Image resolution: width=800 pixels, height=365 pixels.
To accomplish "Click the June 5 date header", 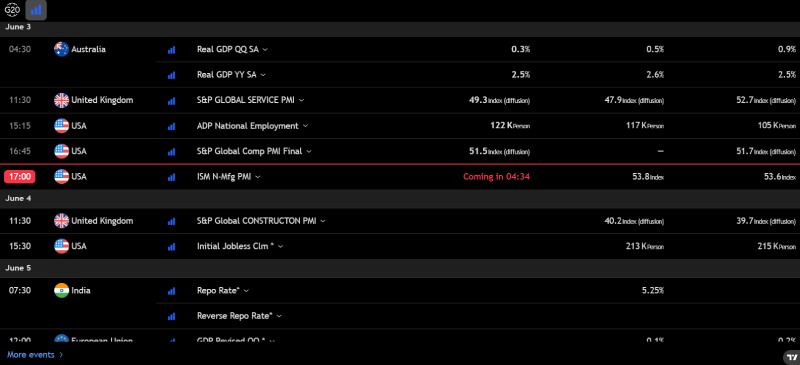I will point(18,268).
